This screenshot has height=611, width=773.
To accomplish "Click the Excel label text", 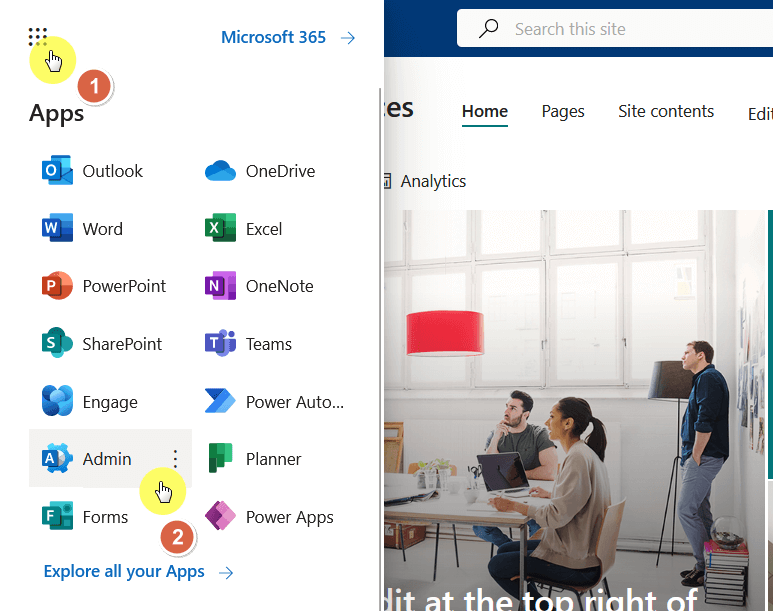I will coord(264,228).
